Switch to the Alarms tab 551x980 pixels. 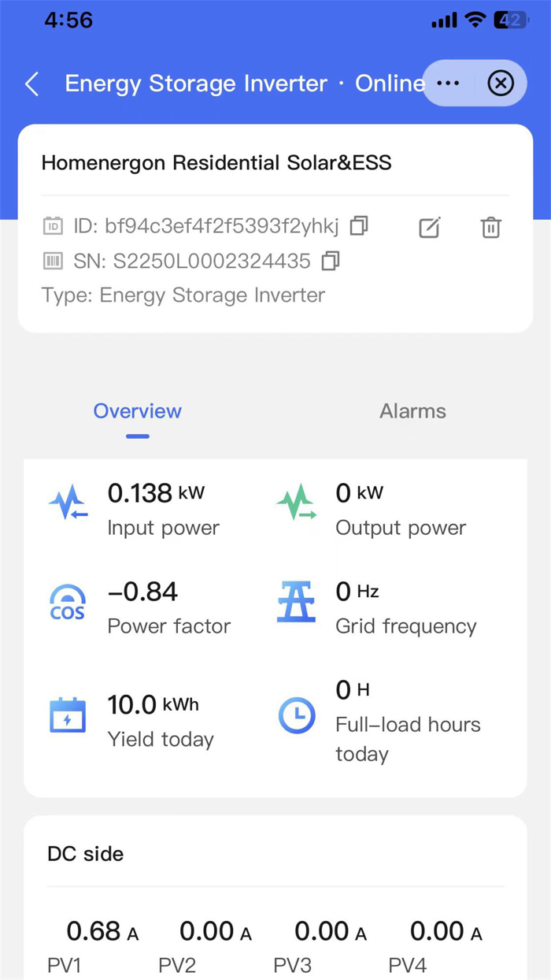[412, 410]
